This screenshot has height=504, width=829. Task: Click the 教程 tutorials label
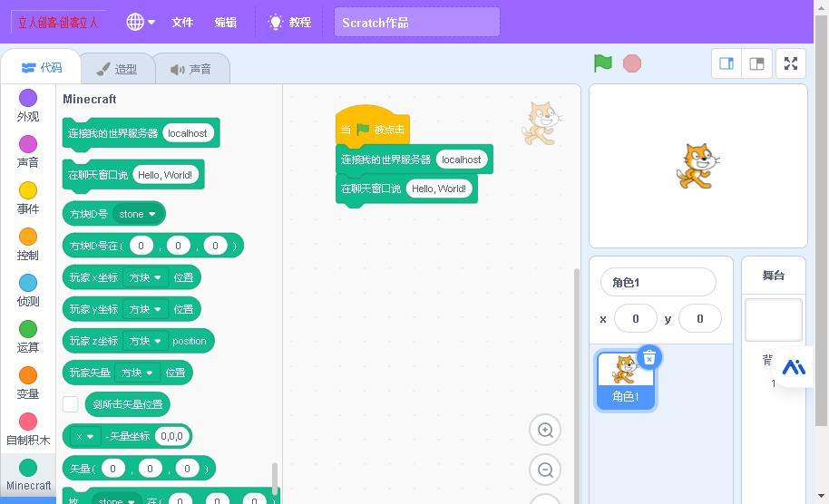coord(300,22)
